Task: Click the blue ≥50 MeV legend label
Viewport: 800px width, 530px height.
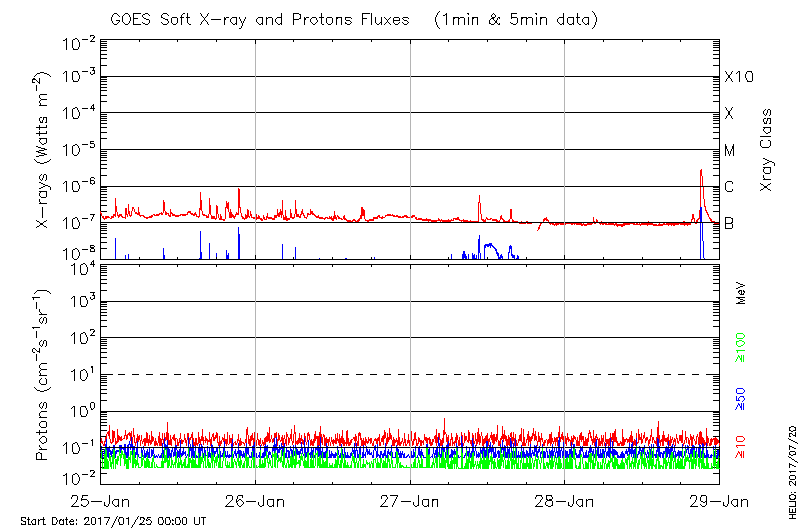Action: point(741,397)
